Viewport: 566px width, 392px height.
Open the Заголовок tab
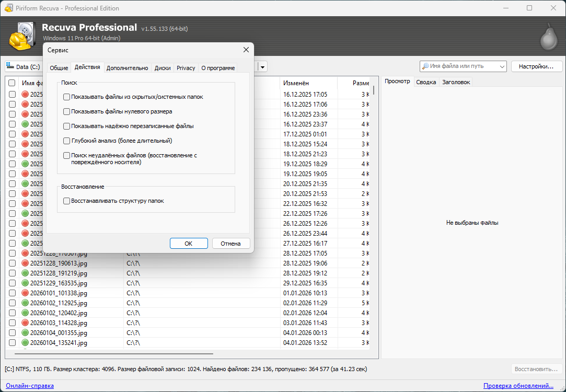(456, 82)
